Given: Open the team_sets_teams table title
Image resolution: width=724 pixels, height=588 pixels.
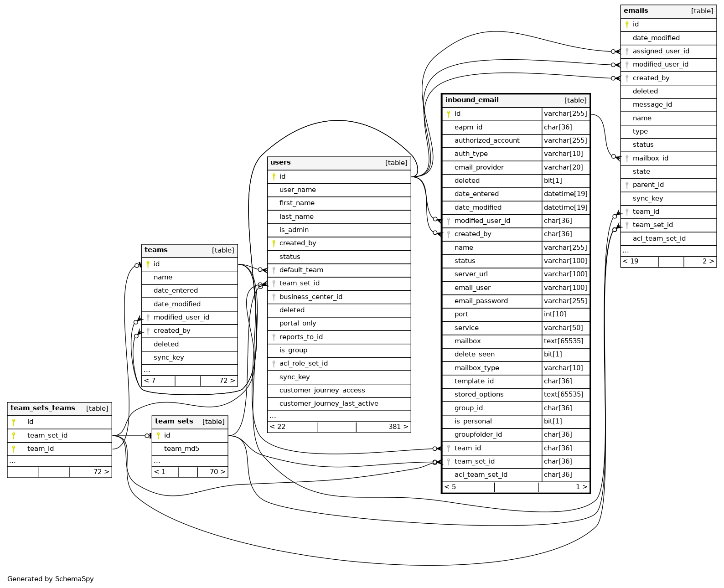Looking at the screenshot, I should (x=42, y=408).
